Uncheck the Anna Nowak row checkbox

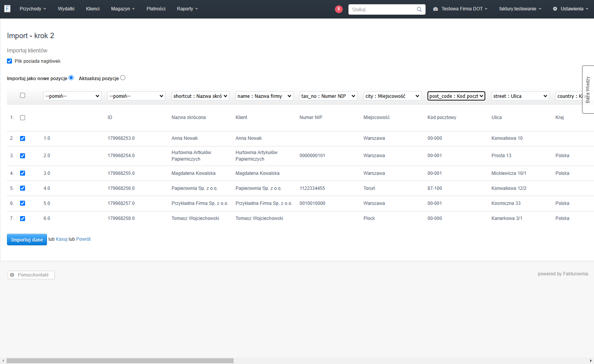[22, 139]
